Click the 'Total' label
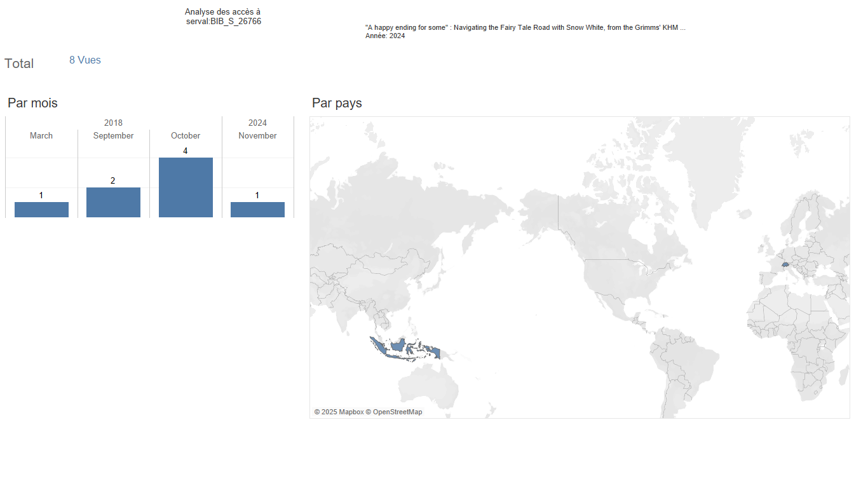The height and width of the screenshot is (488, 868). point(19,64)
